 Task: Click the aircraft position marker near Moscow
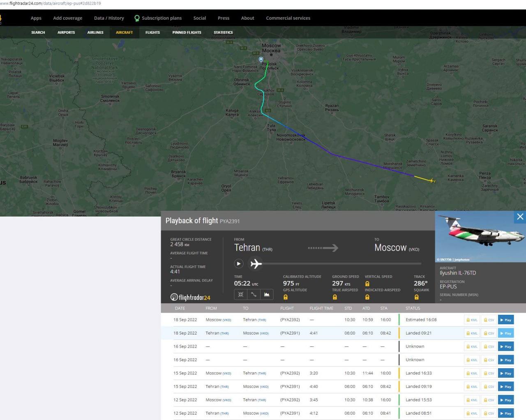261,60
